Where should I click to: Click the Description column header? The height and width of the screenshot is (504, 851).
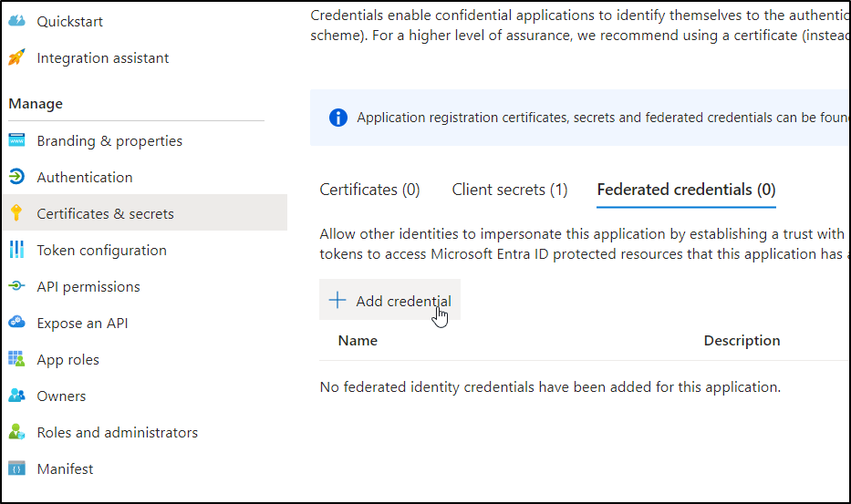(x=742, y=340)
